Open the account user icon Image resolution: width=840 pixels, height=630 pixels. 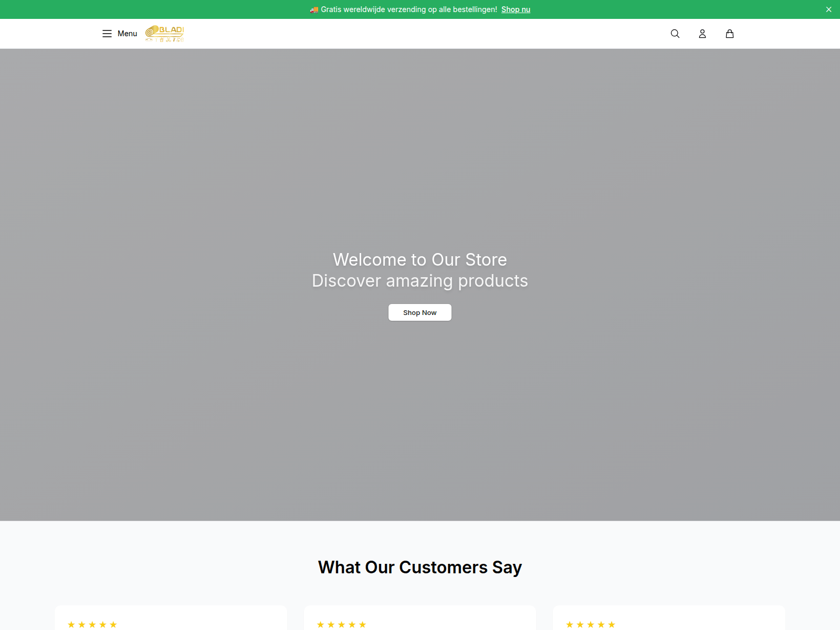tap(702, 34)
